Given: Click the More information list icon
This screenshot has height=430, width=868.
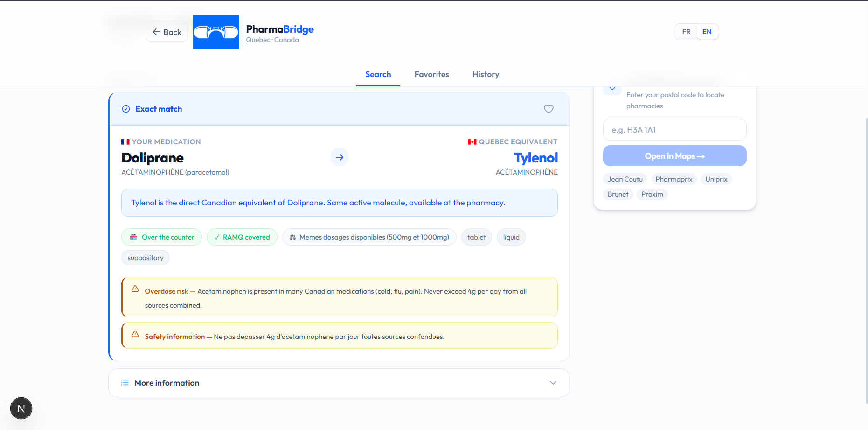Looking at the screenshot, I should pyautogui.click(x=125, y=383).
